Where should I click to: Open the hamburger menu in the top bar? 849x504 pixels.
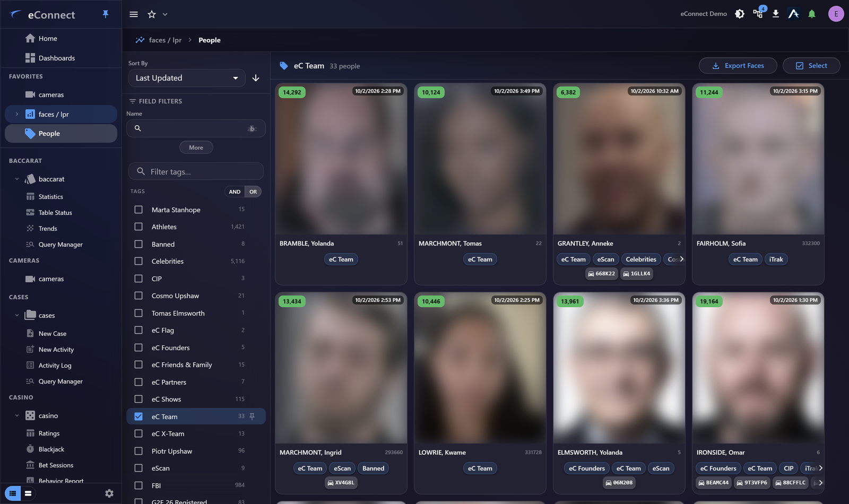(134, 14)
